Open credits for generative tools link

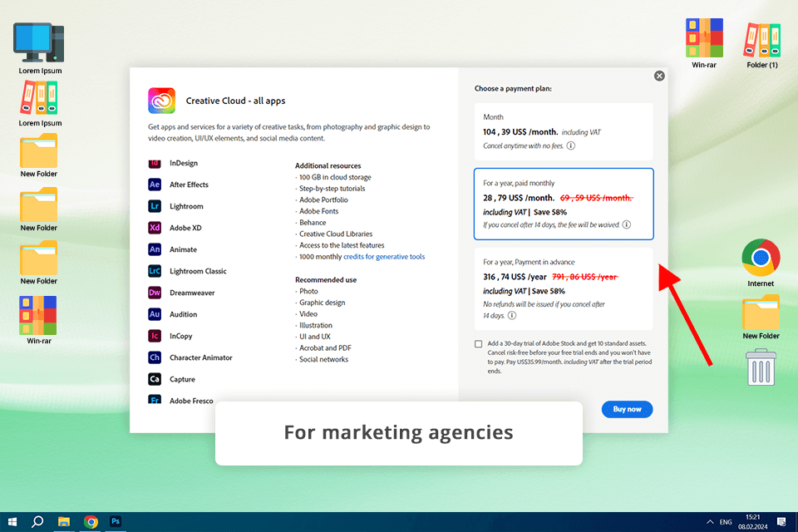pyautogui.click(x=384, y=257)
